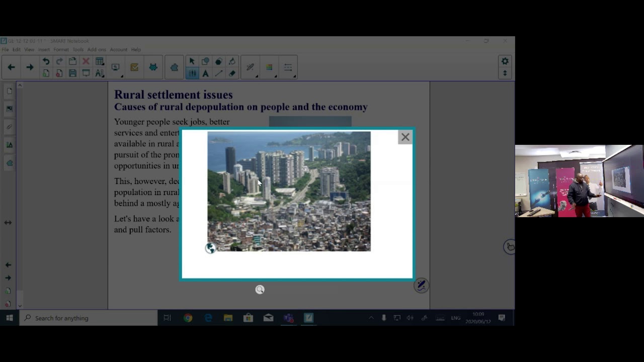Open the monster game activity icon

tap(153, 67)
